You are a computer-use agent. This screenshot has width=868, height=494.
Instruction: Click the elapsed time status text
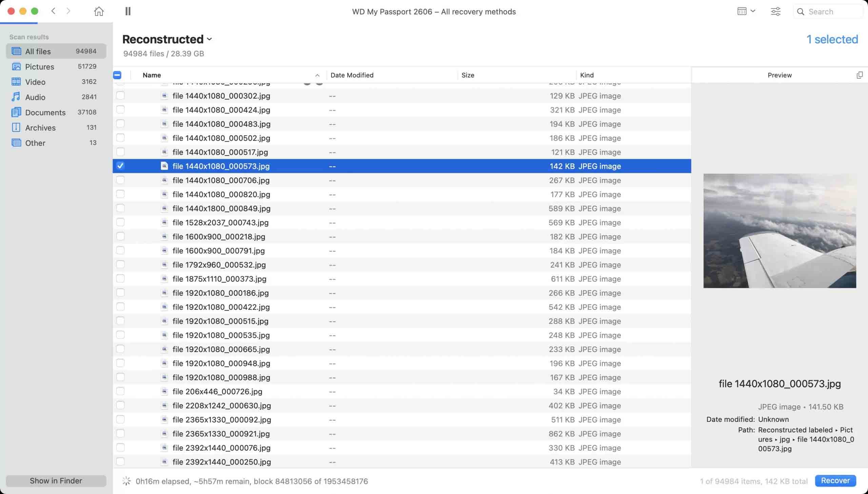252,481
